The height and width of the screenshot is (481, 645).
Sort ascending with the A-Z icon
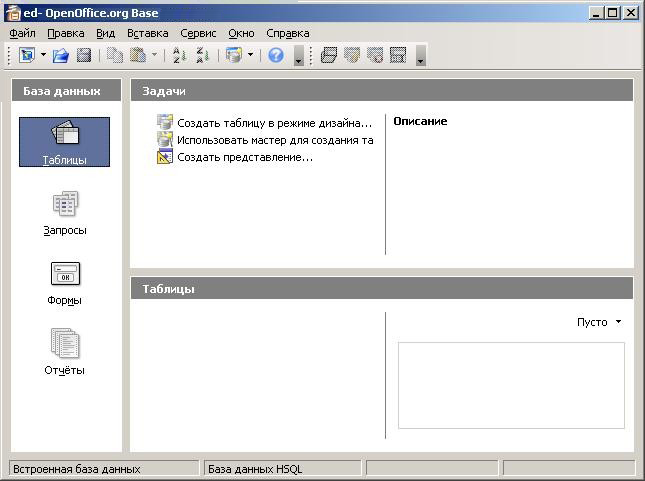pyautogui.click(x=180, y=55)
